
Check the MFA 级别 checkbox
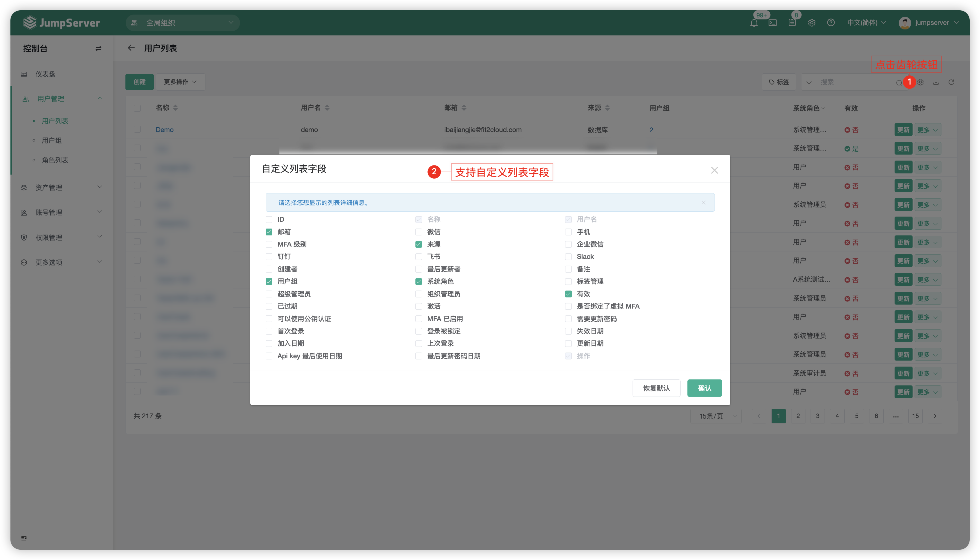(269, 244)
